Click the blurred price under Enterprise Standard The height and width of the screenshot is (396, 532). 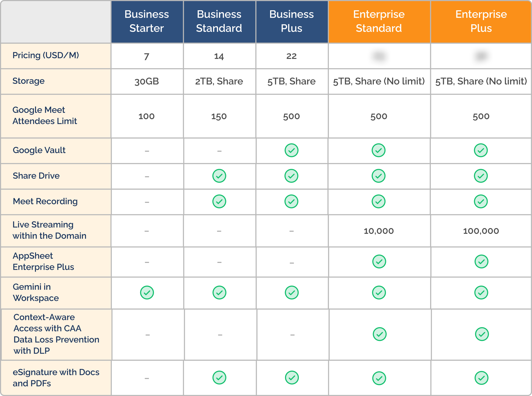tap(379, 56)
